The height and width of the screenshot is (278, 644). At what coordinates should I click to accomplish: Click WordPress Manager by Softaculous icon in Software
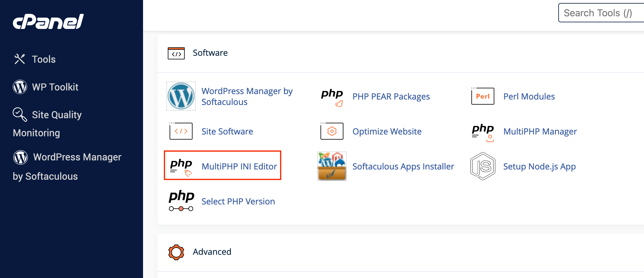tap(181, 96)
